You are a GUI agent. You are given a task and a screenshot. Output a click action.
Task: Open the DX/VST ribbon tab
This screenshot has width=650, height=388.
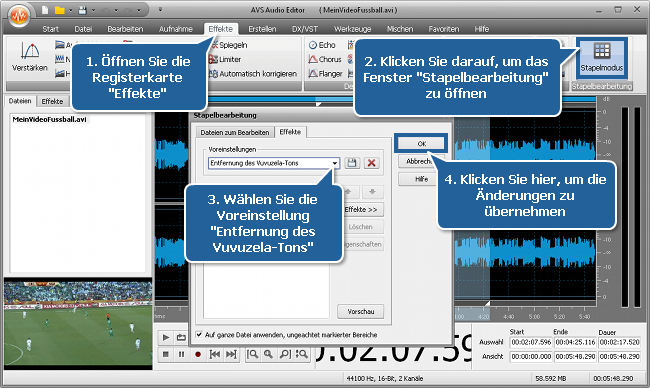[305, 29]
